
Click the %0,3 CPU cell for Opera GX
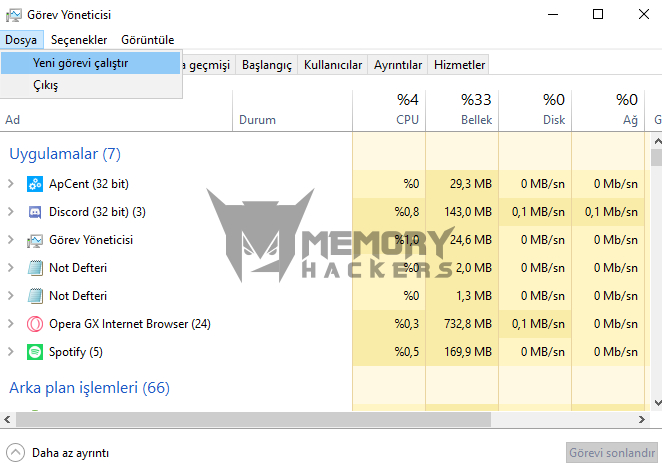tap(389, 324)
